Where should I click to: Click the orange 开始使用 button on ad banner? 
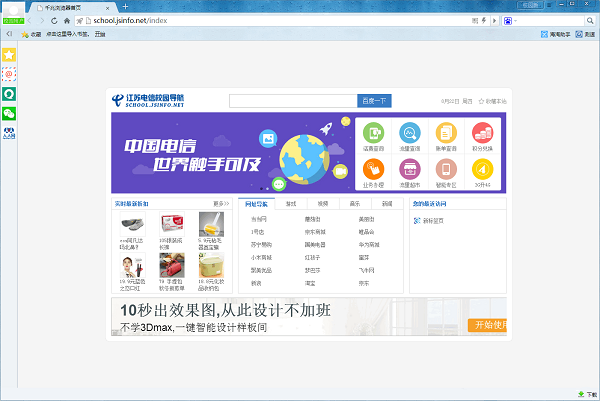[487, 325]
